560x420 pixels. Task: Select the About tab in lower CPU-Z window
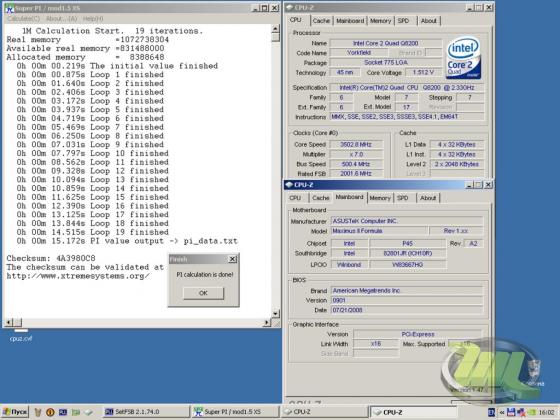point(428,198)
